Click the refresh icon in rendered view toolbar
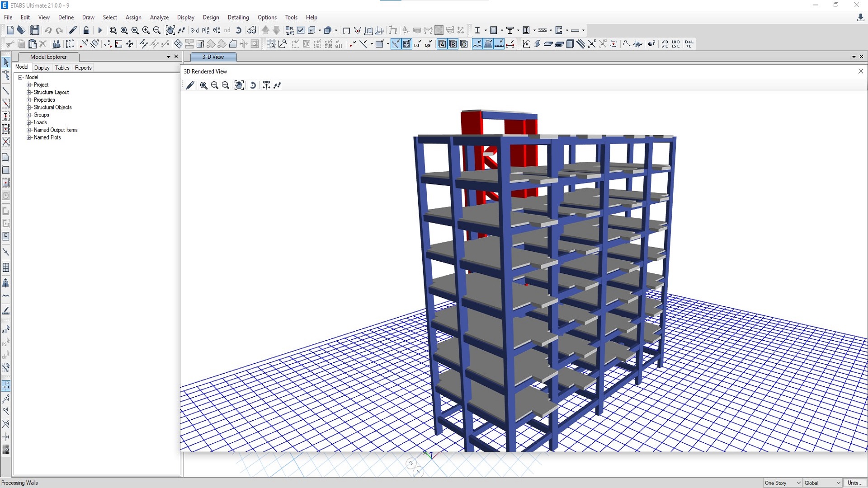 coord(253,85)
